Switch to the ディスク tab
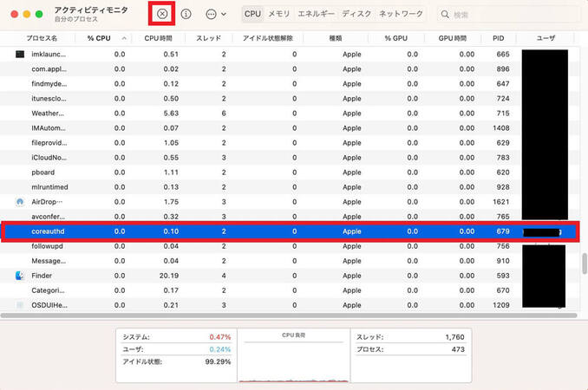588x390 pixels. [x=356, y=14]
